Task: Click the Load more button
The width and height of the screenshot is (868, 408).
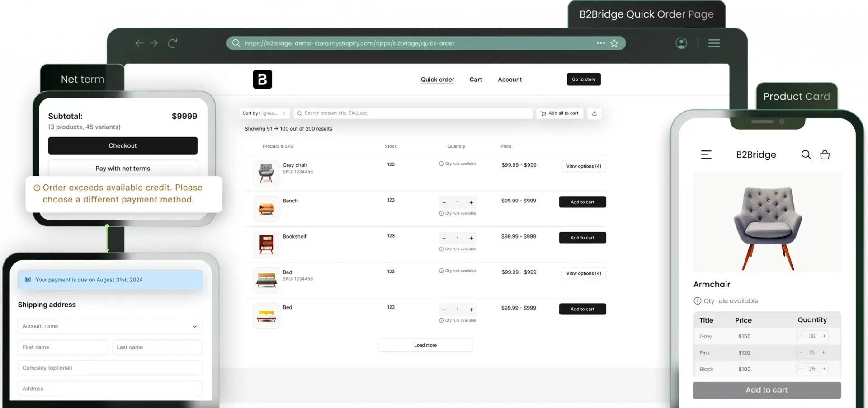Action: [425, 345]
